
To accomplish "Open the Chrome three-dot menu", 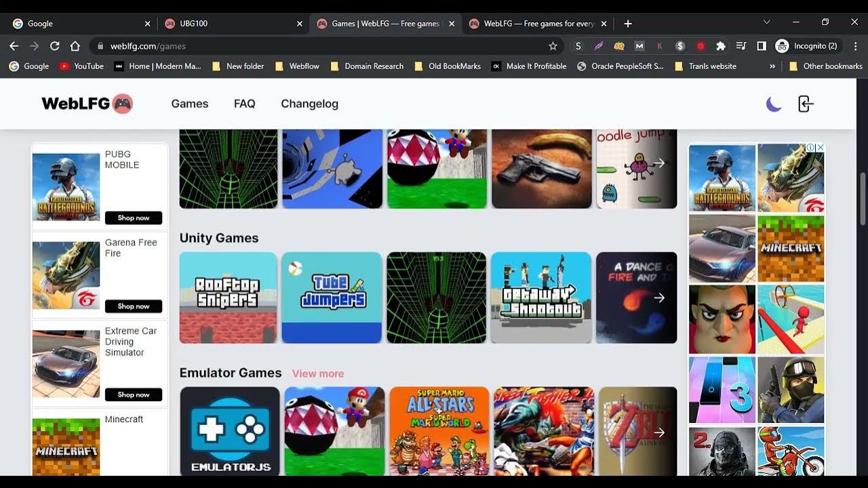I will click(854, 46).
